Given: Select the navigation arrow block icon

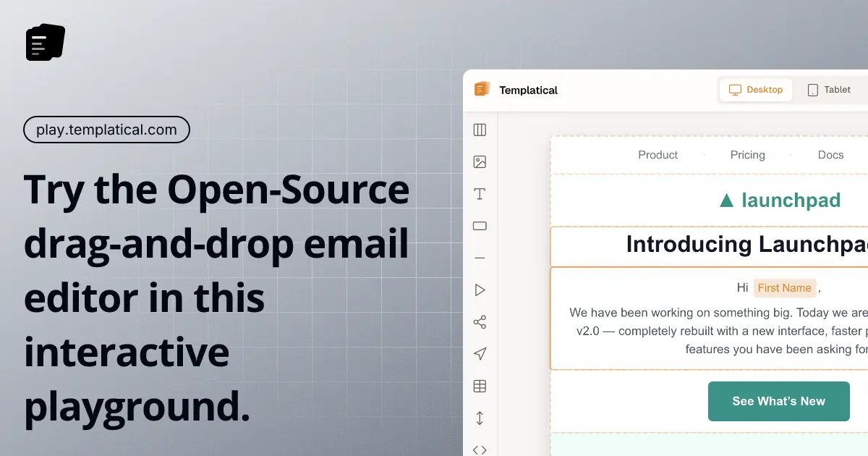Looking at the screenshot, I should point(480,354).
